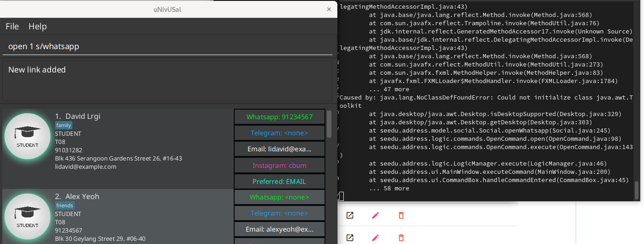Focus the command box containing 'open 1 s/whatsapp'

pos(167,47)
